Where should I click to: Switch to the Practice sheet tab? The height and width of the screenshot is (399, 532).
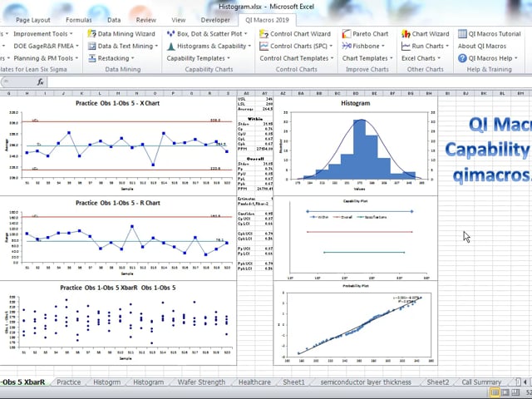tap(69, 382)
